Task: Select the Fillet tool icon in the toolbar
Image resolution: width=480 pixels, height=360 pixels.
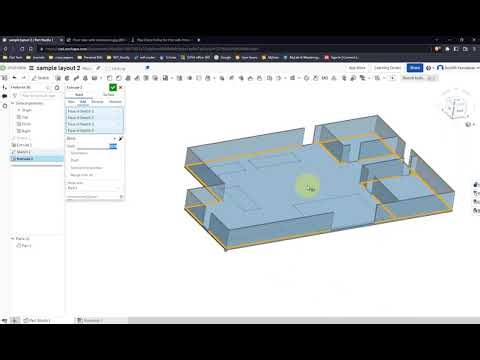Action: point(109,78)
